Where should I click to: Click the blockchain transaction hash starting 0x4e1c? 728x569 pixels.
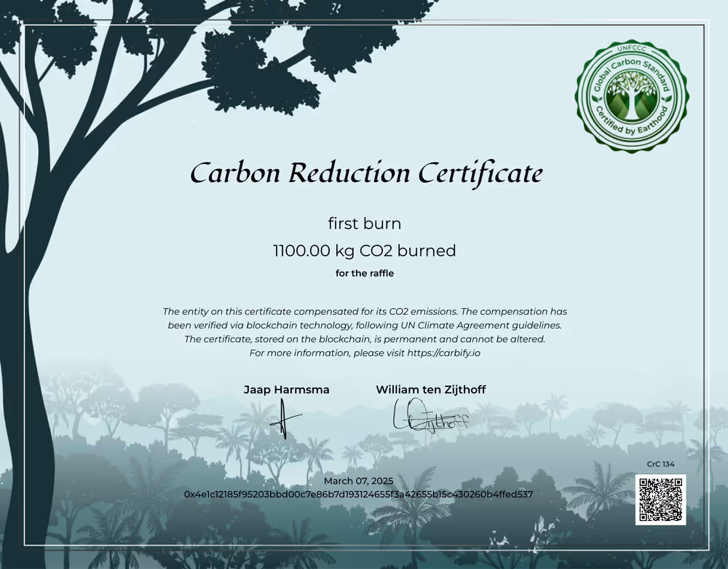pos(358,494)
